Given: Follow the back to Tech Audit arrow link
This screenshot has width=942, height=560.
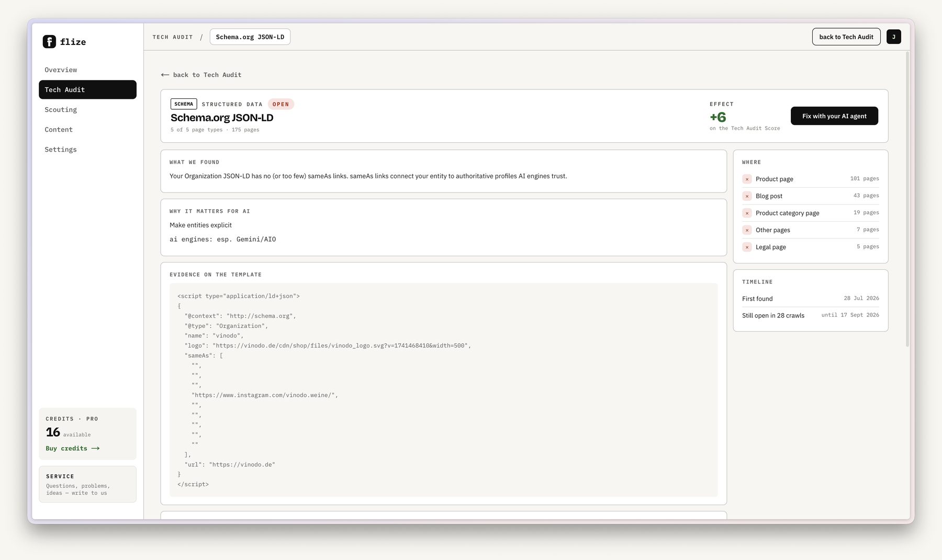Looking at the screenshot, I should tap(201, 75).
